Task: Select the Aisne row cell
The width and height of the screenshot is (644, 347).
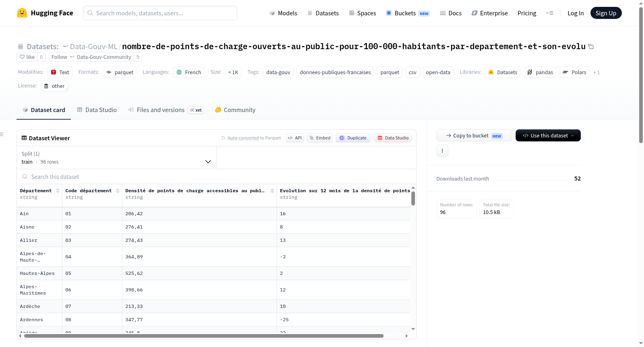Action: 39,227
